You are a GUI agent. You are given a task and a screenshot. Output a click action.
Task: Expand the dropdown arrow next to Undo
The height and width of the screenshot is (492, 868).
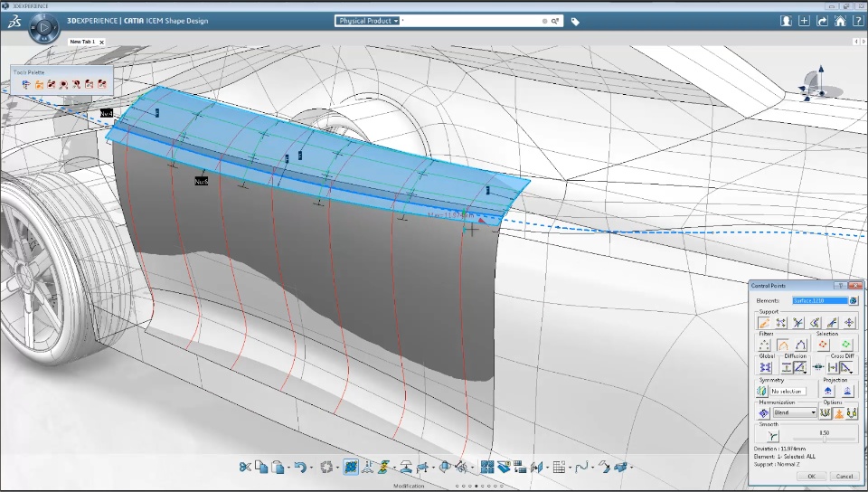click(311, 467)
